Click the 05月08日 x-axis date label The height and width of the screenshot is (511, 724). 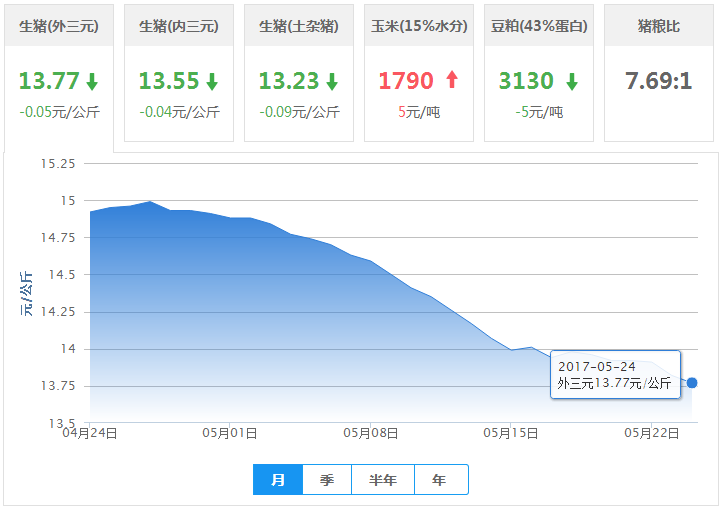(371, 434)
